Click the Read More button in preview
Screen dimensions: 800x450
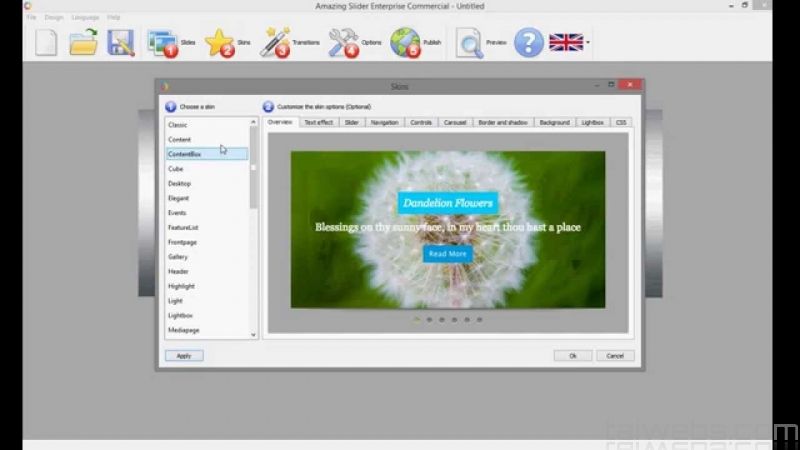tap(447, 254)
